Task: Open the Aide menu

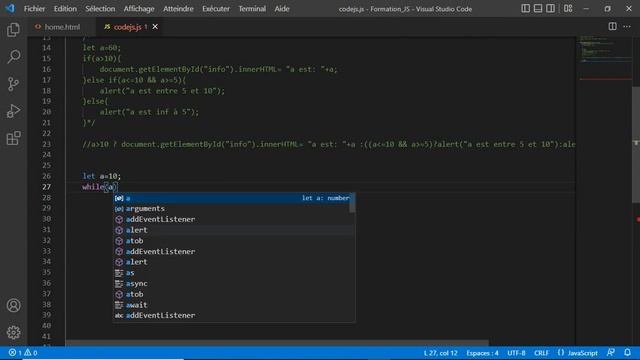Action: (282, 9)
